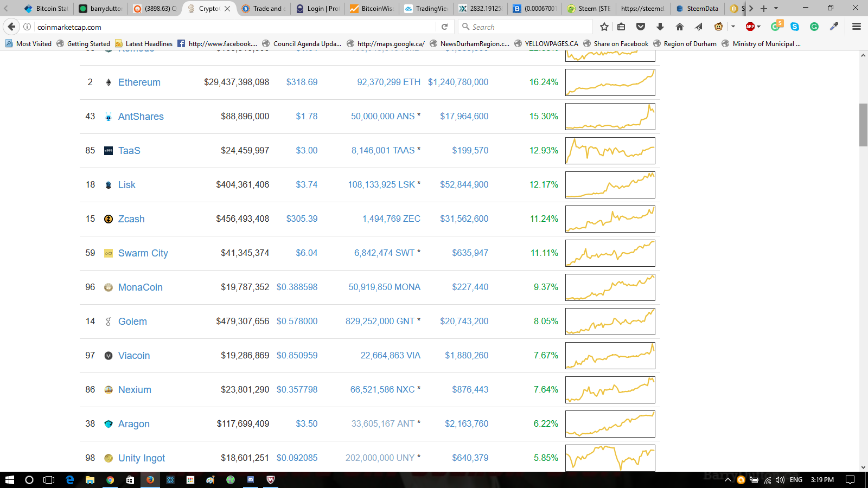The width and height of the screenshot is (868, 488).
Task: Go to home page via house icon
Action: [x=680, y=27]
